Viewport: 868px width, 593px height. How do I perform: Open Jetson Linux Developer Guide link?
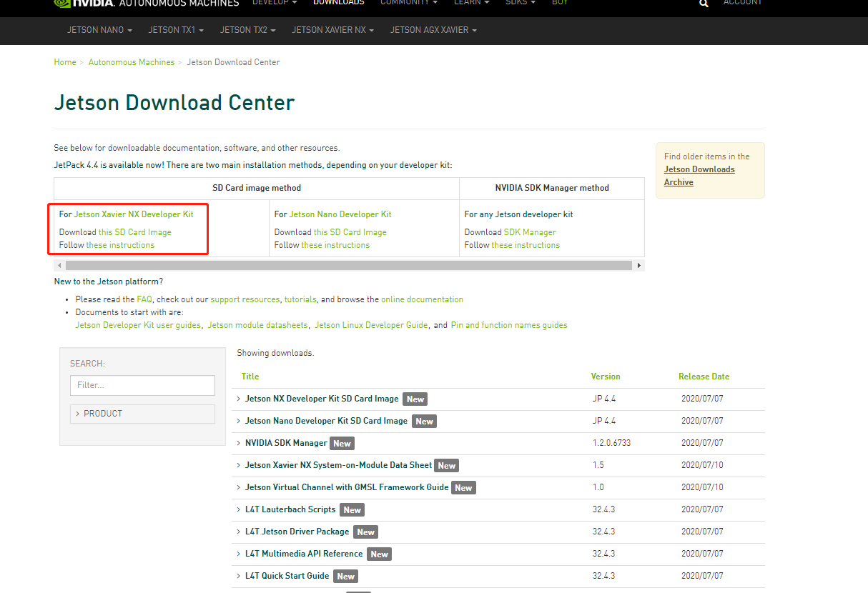tap(372, 325)
